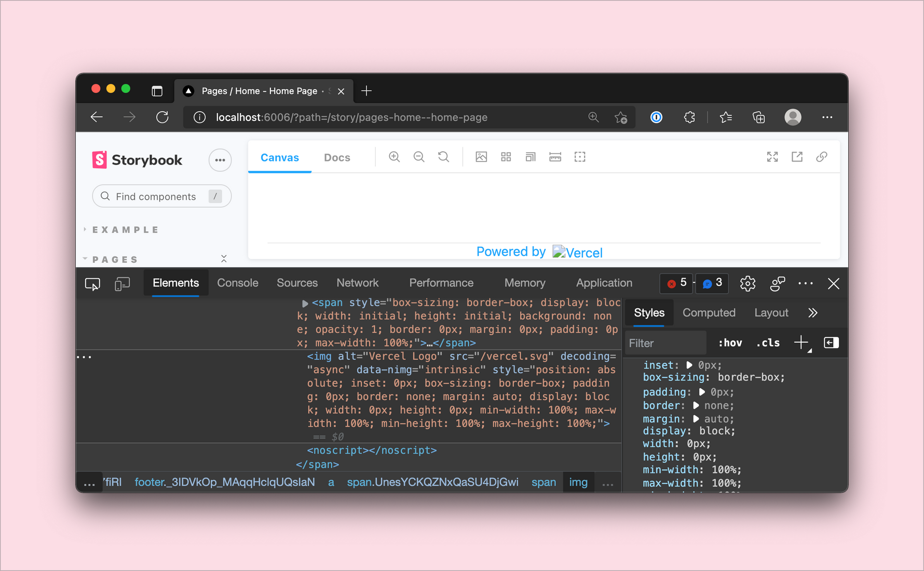Expand the padding property disclosure triangle
The width and height of the screenshot is (924, 571).
(702, 392)
